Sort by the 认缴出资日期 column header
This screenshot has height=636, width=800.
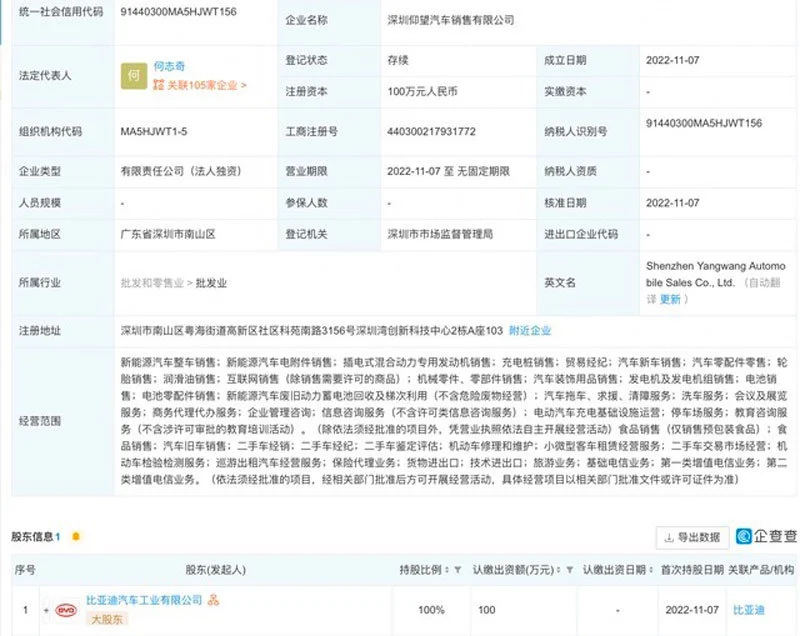[618, 570]
